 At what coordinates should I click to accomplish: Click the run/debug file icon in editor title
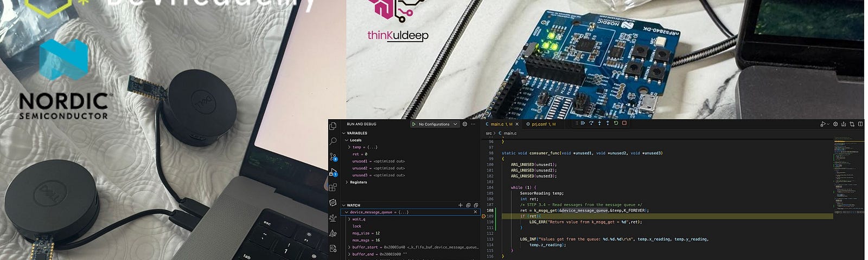(824, 124)
